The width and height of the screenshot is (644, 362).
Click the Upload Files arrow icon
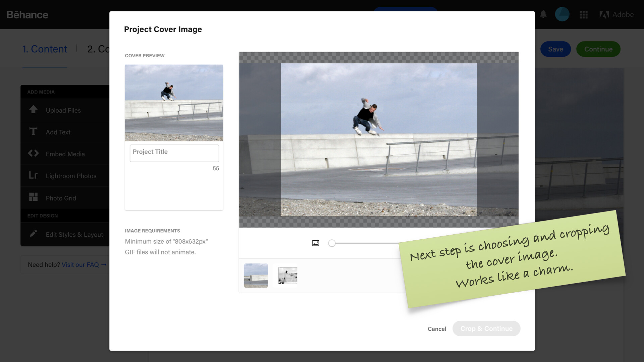(33, 109)
